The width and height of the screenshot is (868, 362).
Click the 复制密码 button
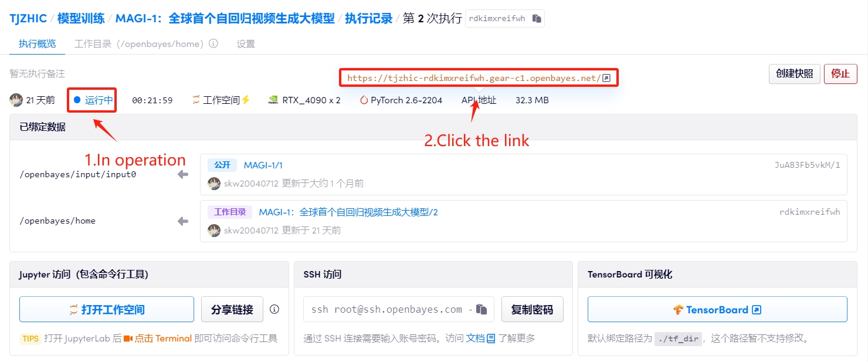pos(532,309)
